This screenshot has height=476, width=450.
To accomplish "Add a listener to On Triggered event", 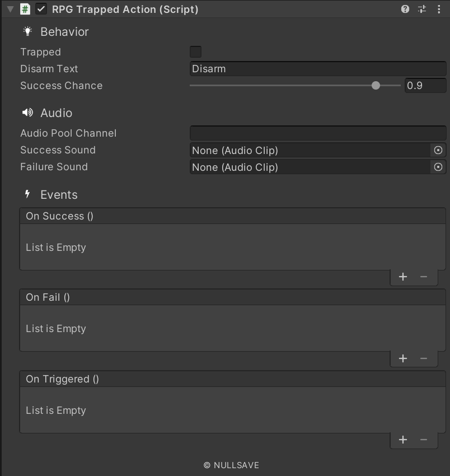I will [403, 440].
